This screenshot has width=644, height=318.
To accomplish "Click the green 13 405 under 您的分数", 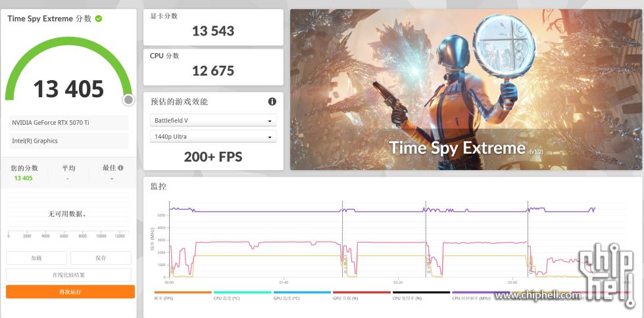I will 24,178.
